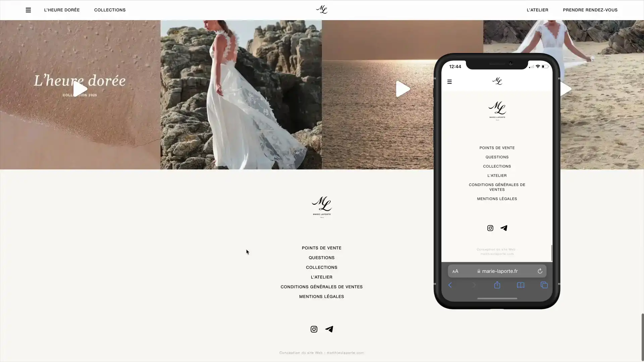Click the mobile browser reload button
This screenshot has height=362, width=644.
540,271
